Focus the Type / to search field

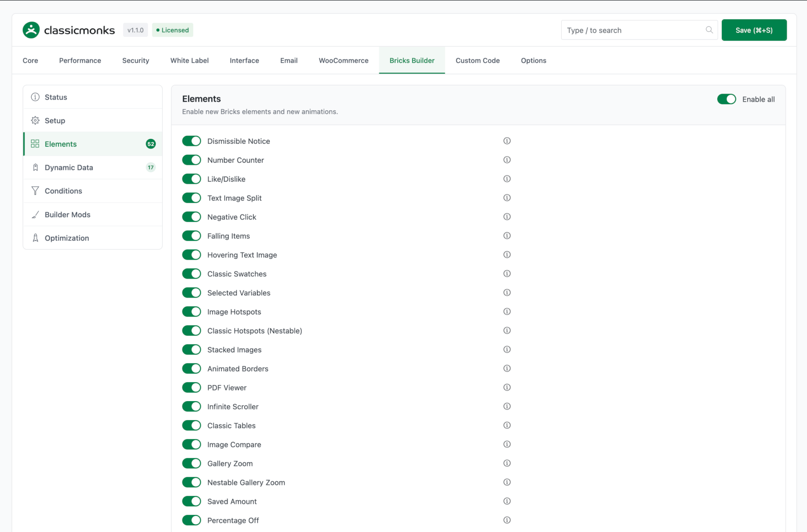pyautogui.click(x=634, y=30)
